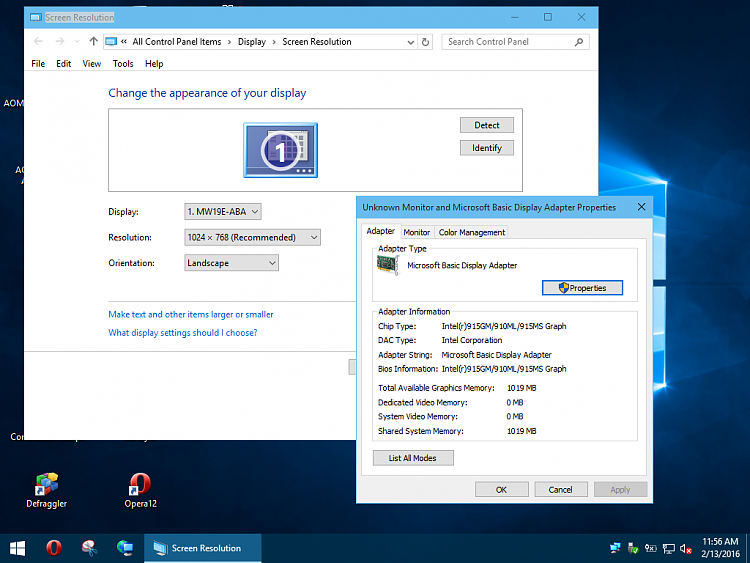The width and height of the screenshot is (750, 563).
Task: Click the Forward navigation arrow
Action: pos(59,42)
